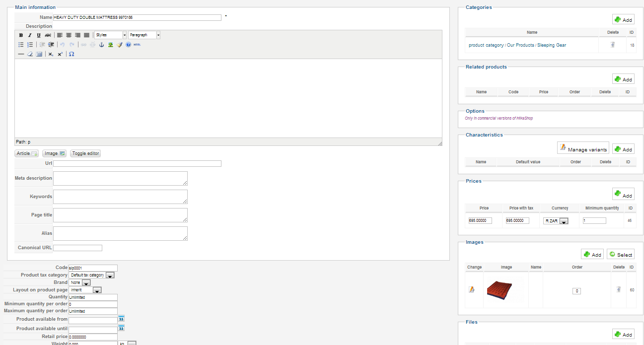Click the Toggle editor button
Screen dimensions: 644x345
pyautogui.click(x=85, y=153)
